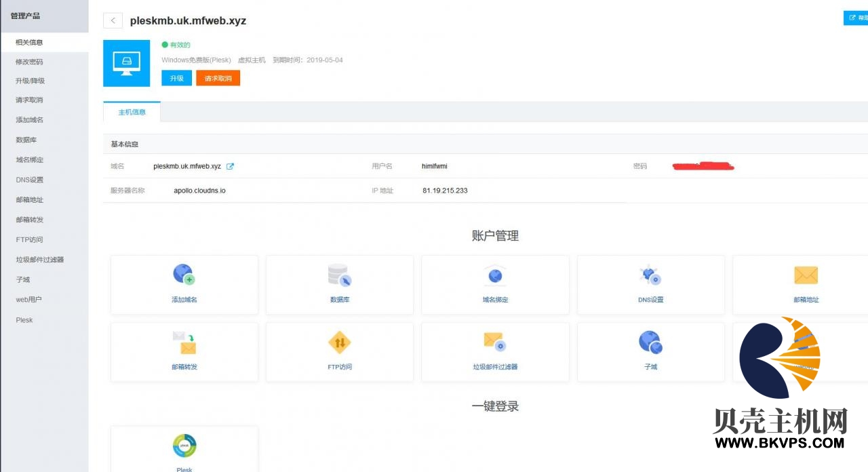Open the 数据库 database icon tile
The width and height of the screenshot is (868, 472).
339,275
